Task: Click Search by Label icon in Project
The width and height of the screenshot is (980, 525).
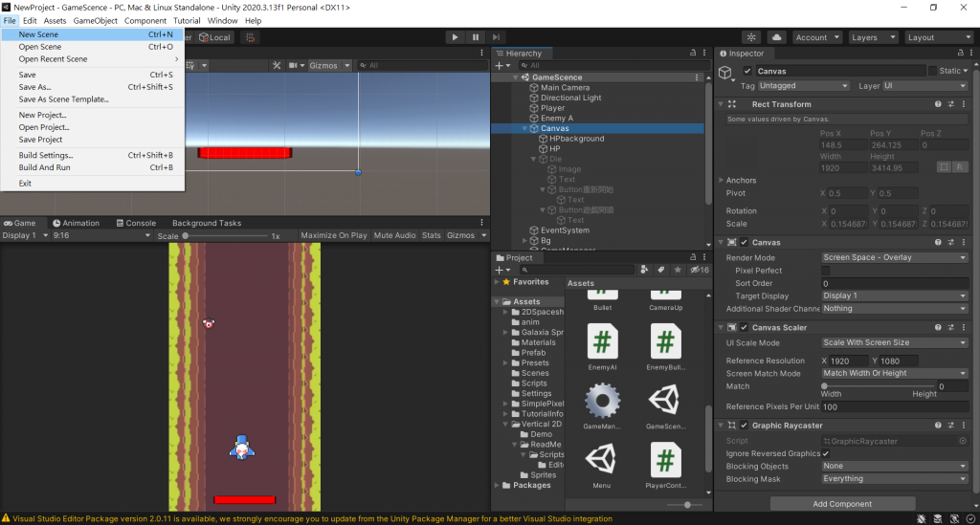Action: coord(660,270)
